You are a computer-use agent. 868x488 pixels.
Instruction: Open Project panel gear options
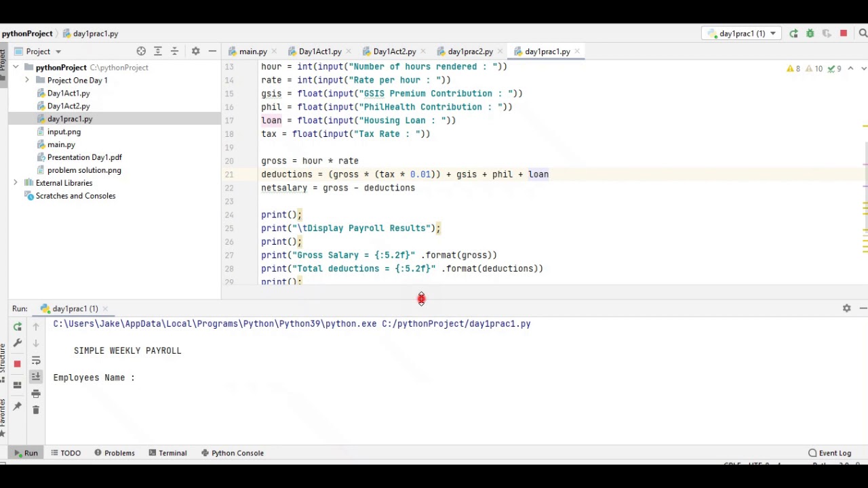195,52
